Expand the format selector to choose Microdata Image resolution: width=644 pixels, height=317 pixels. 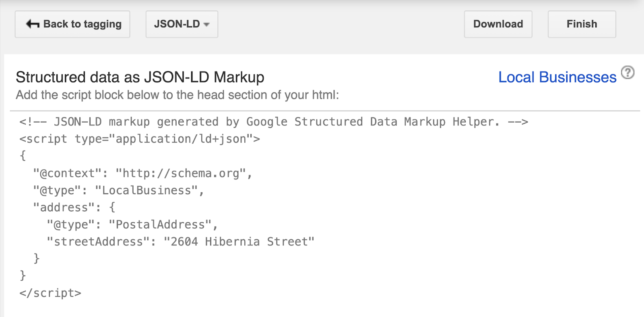182,24
